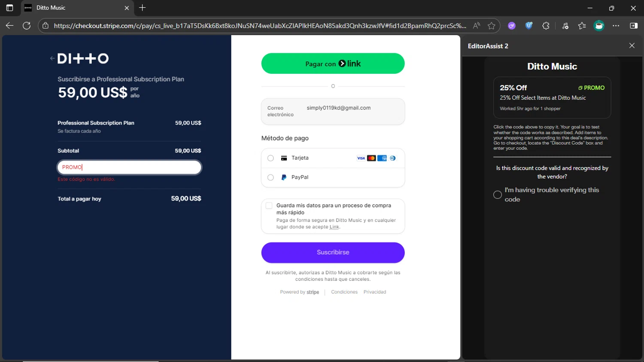Screen dimensions: 644x362
Task: Click Worked 5hr ago for 1 shopper
Action: point(530,109)
